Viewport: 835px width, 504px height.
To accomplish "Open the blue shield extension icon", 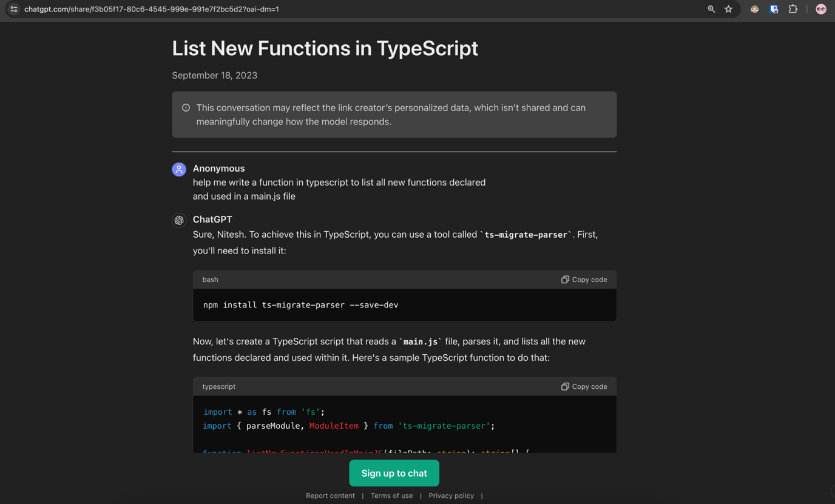I will point(774,9).
